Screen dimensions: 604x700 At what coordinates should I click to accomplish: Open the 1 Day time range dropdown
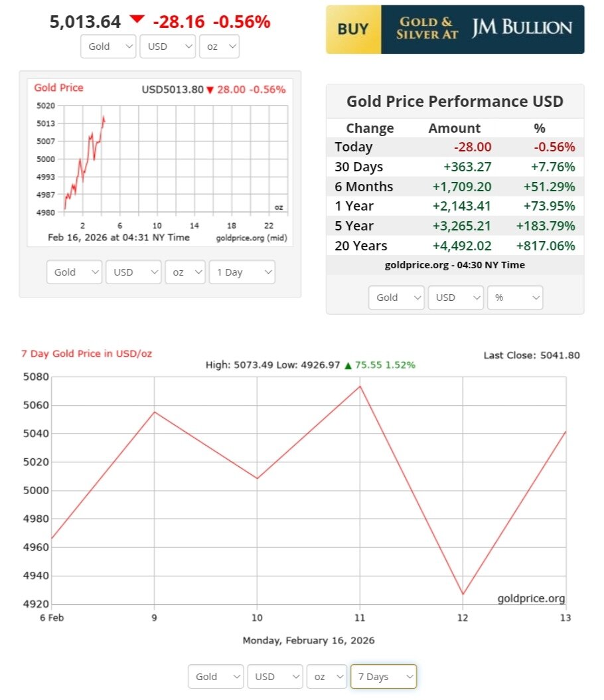click(242, 272)
